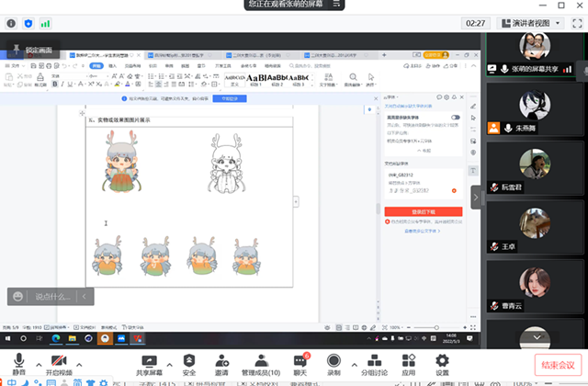The width and height of the screenshot is (588, 386).
Task: Open Breakout Rooms (分组讨论)
Action: pyautogui.click(x=375, y=362)
